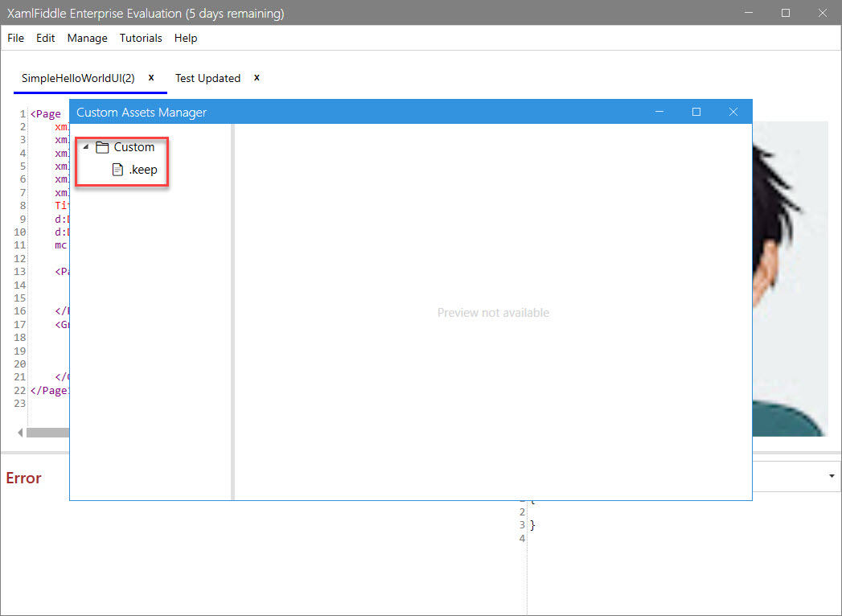Viewport: 842px width, 616px height.
Task: Minimize the Custom Assets Manager window
Action: click(x=659, y=112)
